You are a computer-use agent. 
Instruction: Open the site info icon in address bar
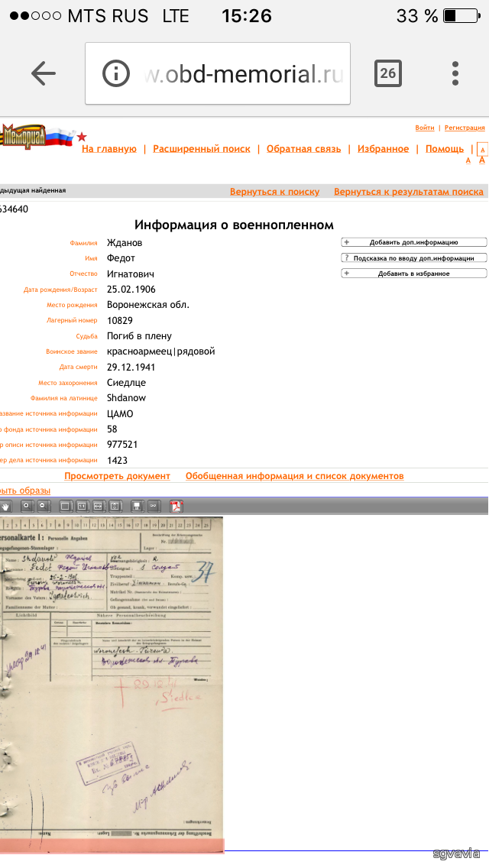[115, 73]
